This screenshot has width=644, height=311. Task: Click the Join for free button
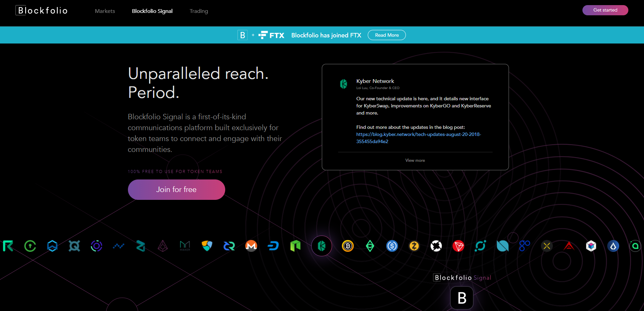click(x=176, y=189)
